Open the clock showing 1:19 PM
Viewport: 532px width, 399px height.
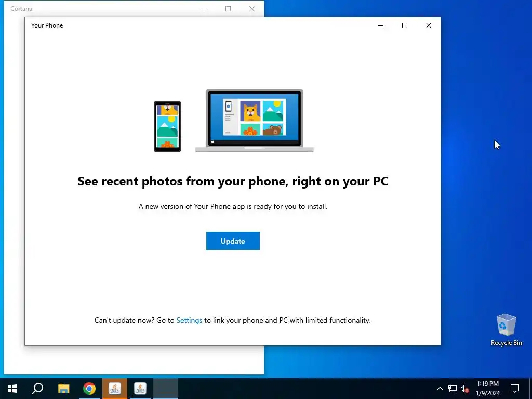click(x=487, y=389)
